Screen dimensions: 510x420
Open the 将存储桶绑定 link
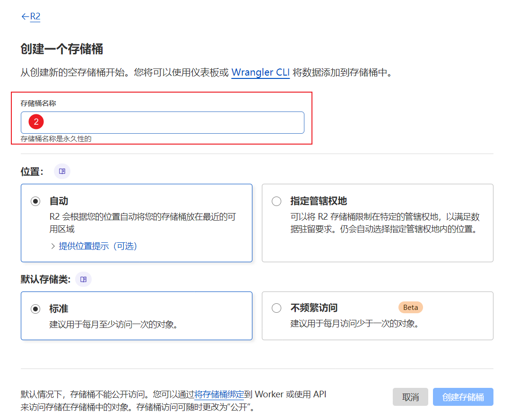(219, 394)
